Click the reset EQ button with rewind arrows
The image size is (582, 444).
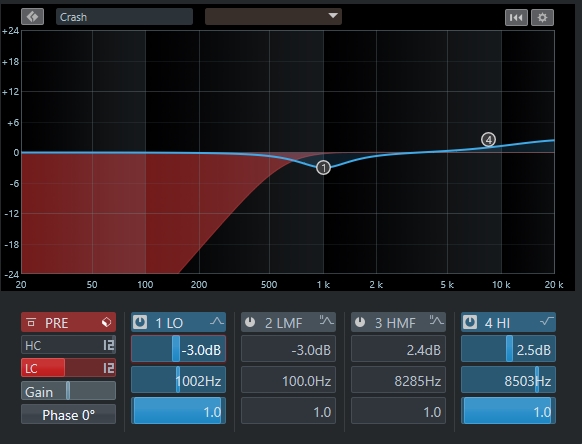[516, 17]
